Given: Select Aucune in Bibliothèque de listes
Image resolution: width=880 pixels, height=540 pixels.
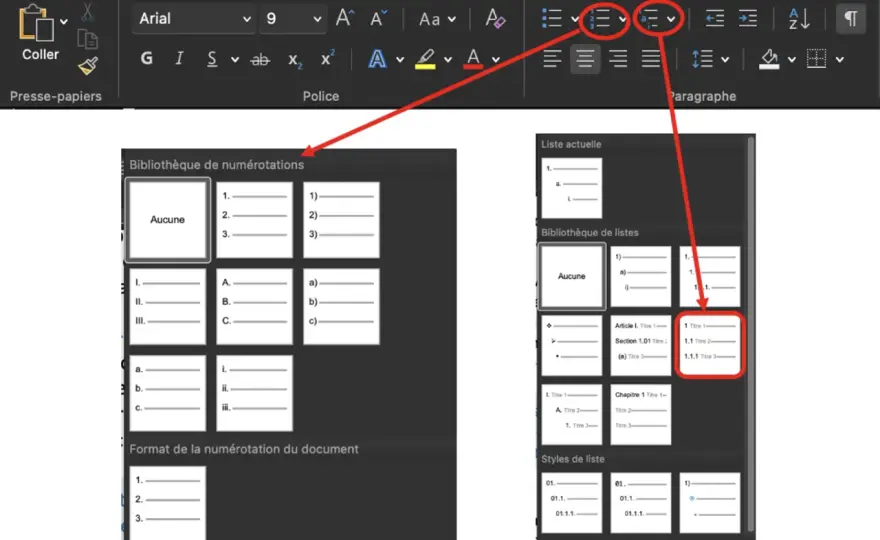Looking at the screenshot, I should tap(572, 276).
